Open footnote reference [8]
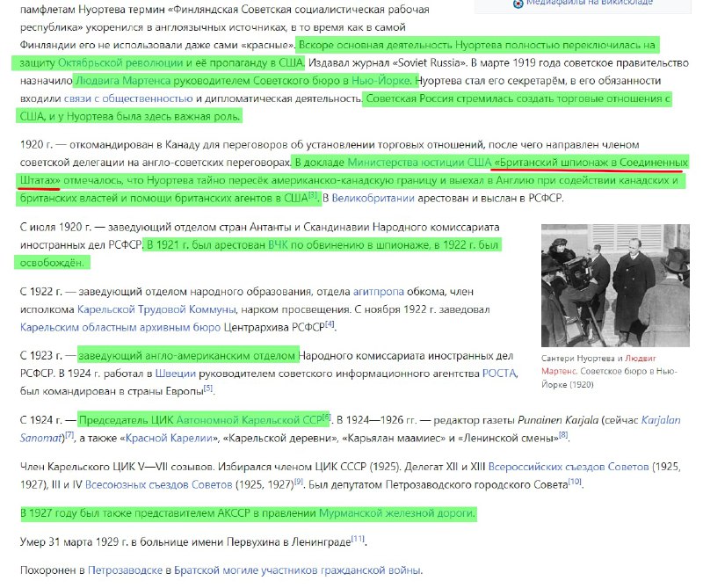 [563, 435]
